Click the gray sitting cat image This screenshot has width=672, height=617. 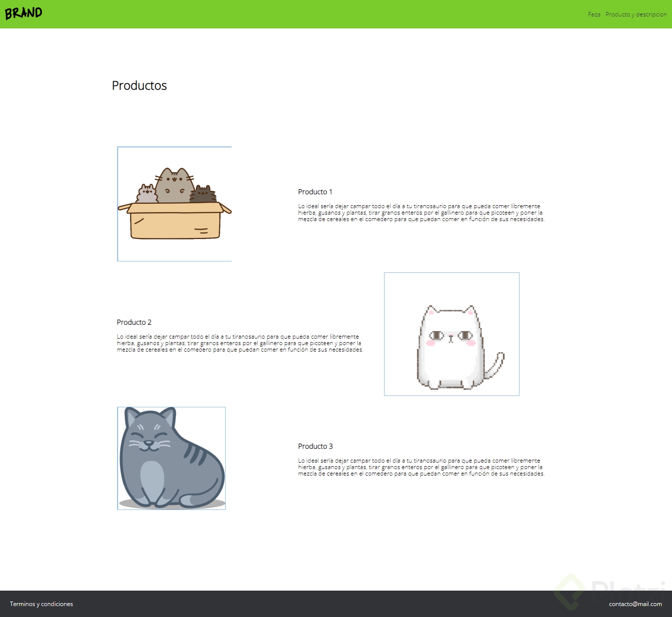coord(171,458)
